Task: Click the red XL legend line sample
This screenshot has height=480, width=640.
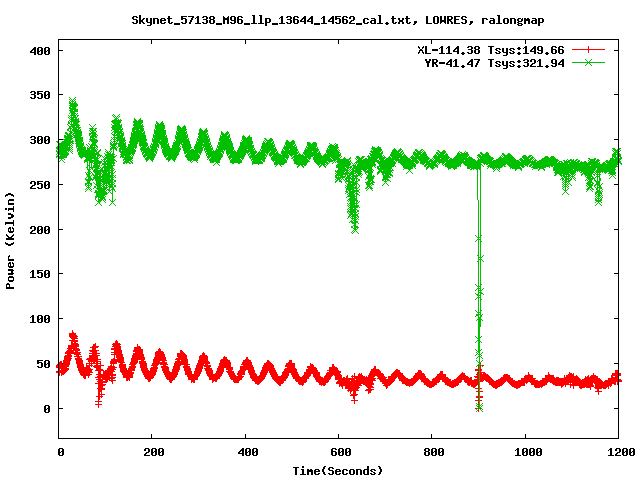Action: pyautogui.click(x=588, y=50)
